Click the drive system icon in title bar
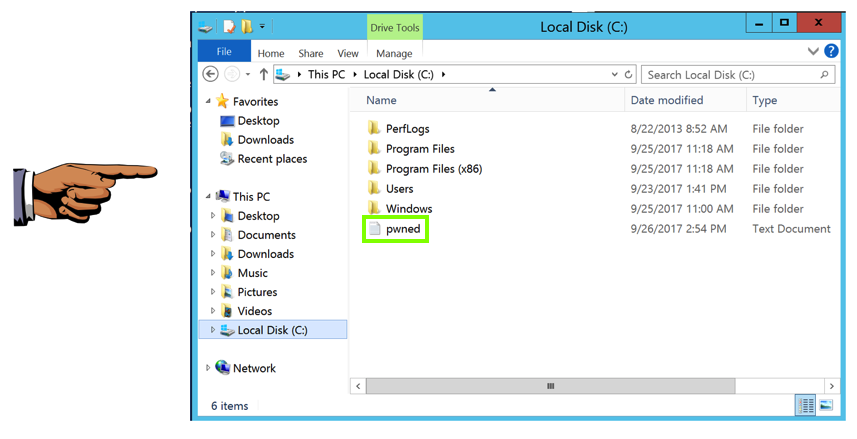This screenshot has height=439, width=857. coord(206,26)
